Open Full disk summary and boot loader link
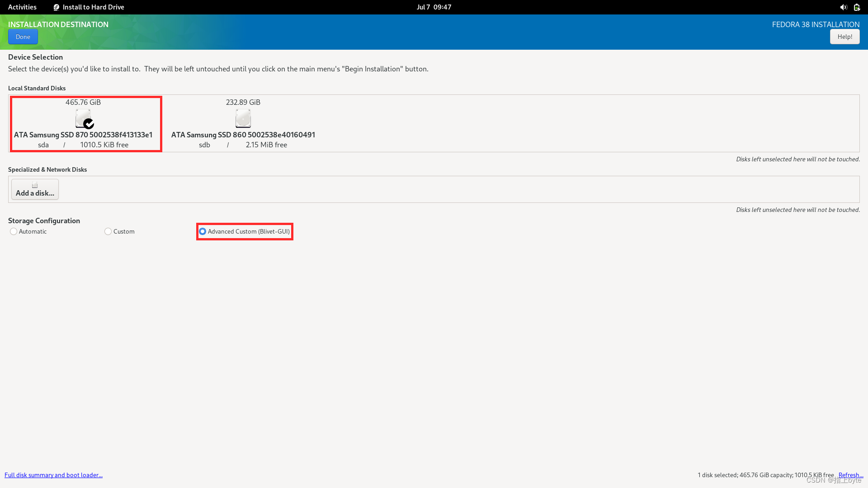 click(x=53, y=475)
